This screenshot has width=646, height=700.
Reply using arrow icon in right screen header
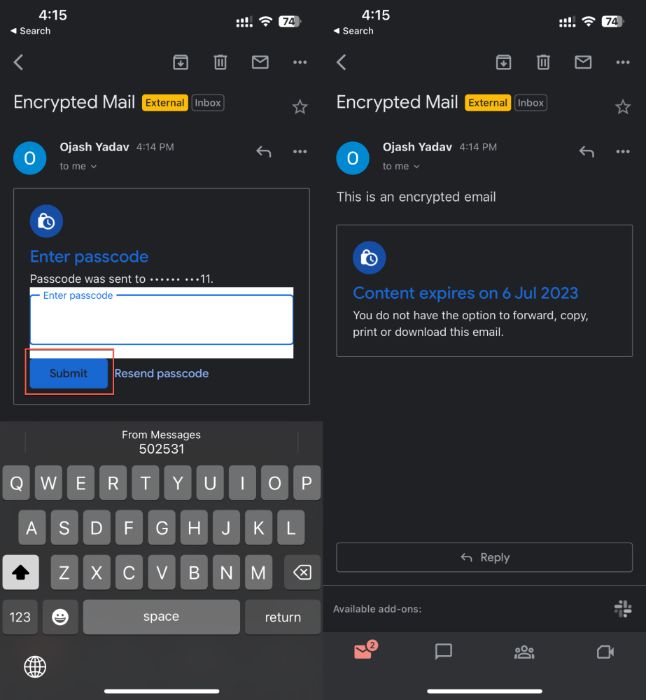[x=587, y=152]
